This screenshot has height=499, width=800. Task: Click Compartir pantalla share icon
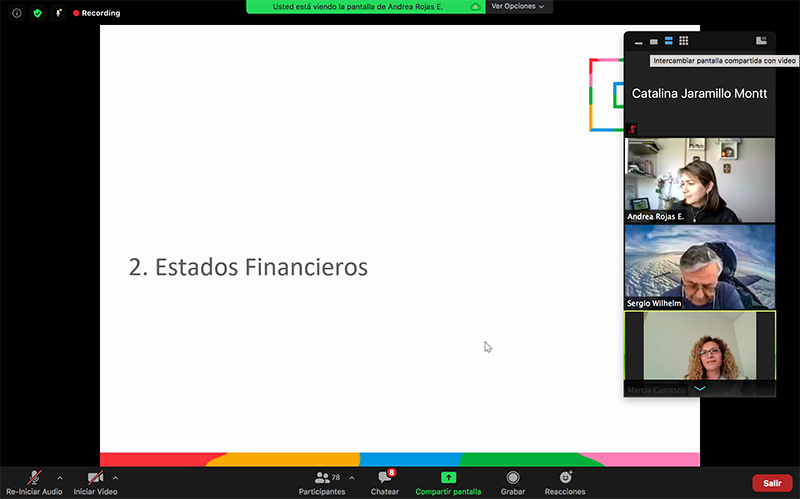[x=448, y=478]
